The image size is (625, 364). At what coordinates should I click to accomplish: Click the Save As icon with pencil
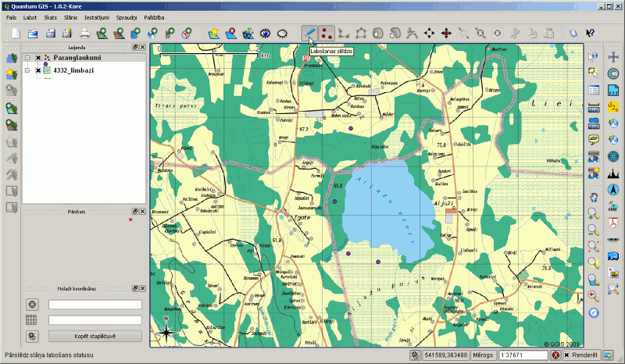[66, 33]
